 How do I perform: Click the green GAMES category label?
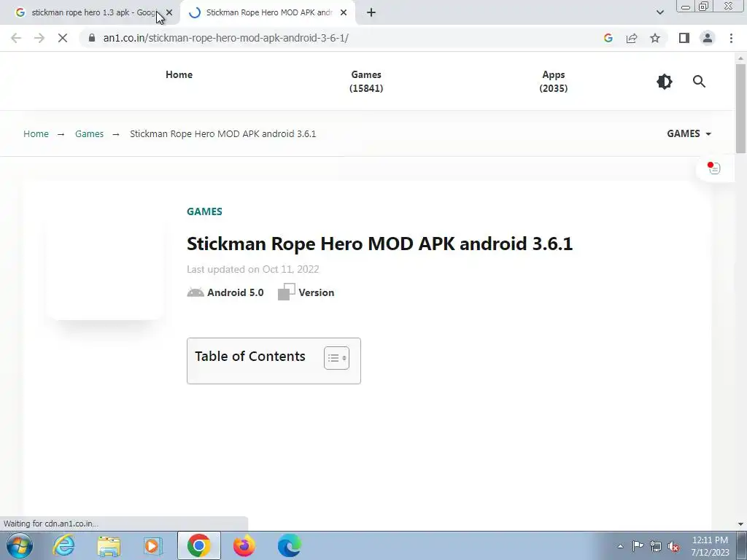coord(204,211)
